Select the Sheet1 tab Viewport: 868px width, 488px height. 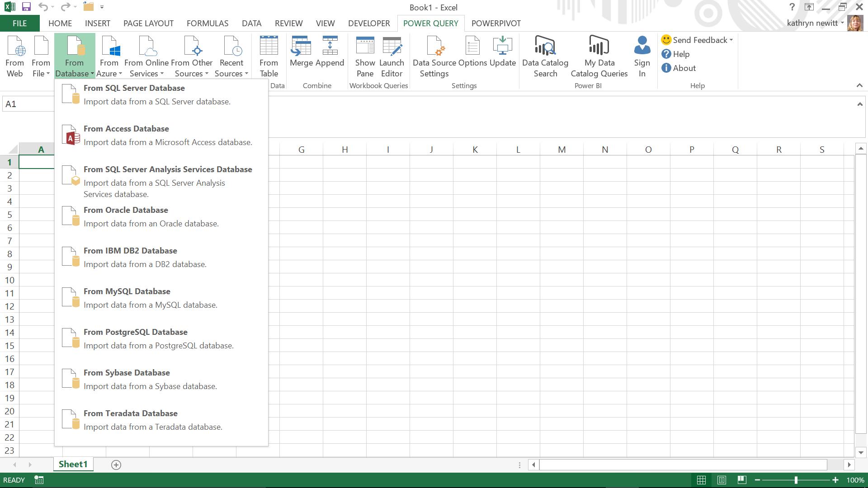click(73, 465)
